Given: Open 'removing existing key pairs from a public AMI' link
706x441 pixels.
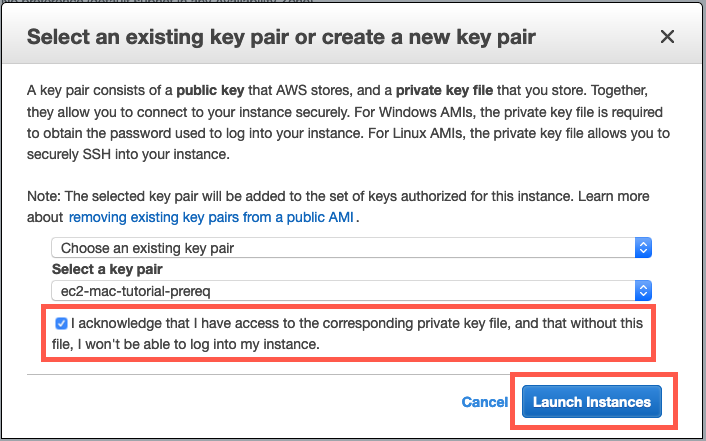Looking at the screenshot, I should (212, 216).
